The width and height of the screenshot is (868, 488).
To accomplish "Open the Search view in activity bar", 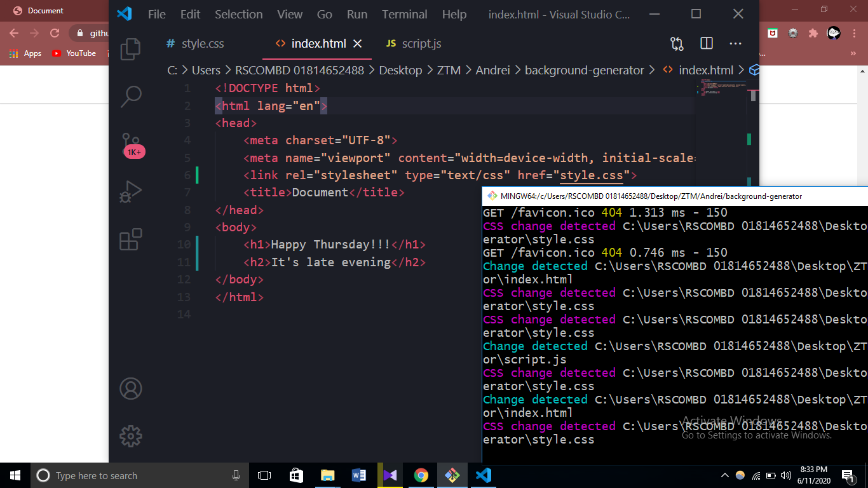I will point(130,96).
